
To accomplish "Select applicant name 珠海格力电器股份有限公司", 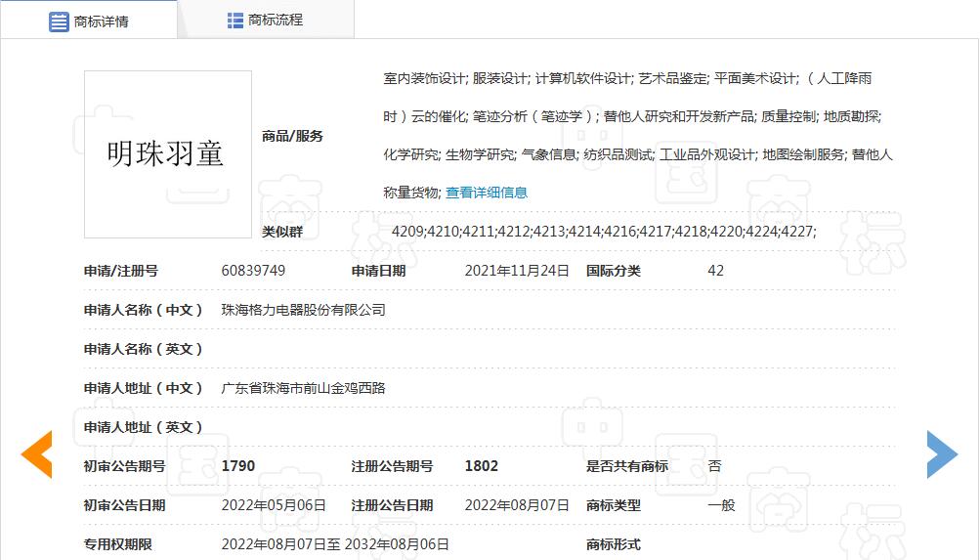I will point(303,310).
